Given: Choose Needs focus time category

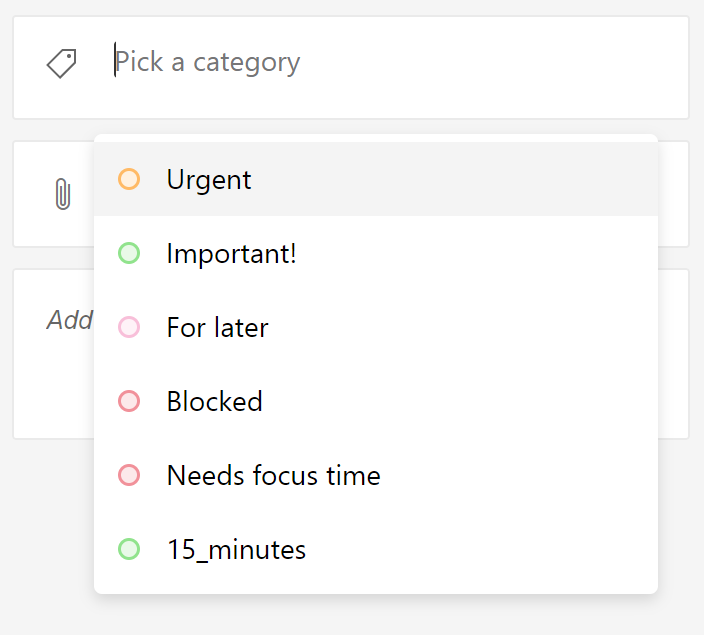Looking at the screenshot, I should 376,475.
